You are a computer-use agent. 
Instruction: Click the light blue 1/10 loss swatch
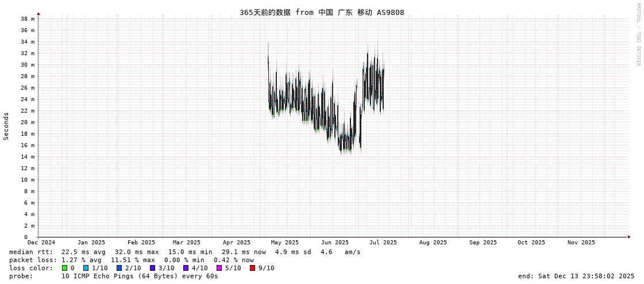pos(86,268)
